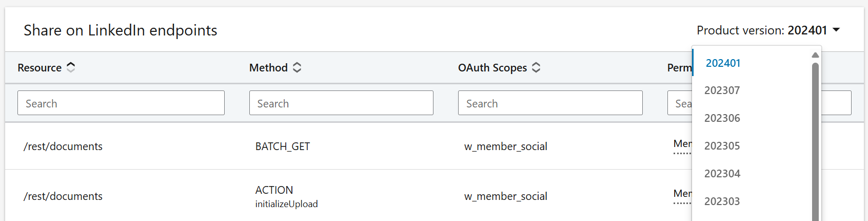Focus the Method search box
Image resolution: width=868 pixels, height=221 pixels.
point(341,103)
